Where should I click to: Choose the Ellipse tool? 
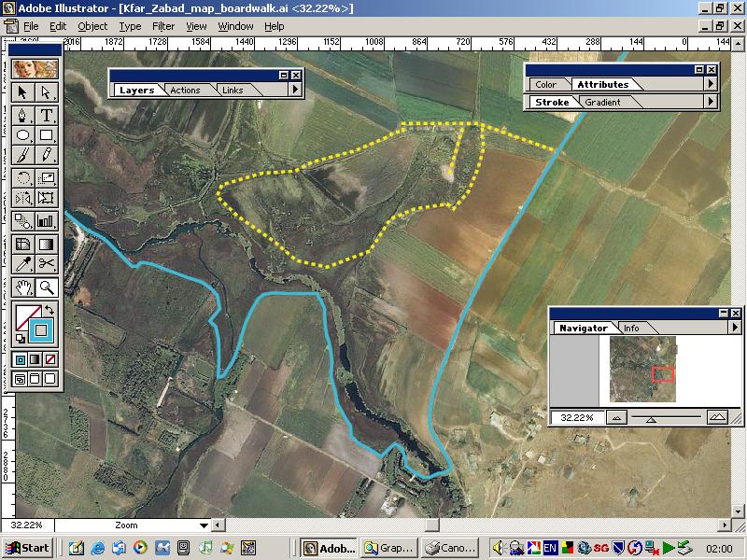tap(23, 136)
